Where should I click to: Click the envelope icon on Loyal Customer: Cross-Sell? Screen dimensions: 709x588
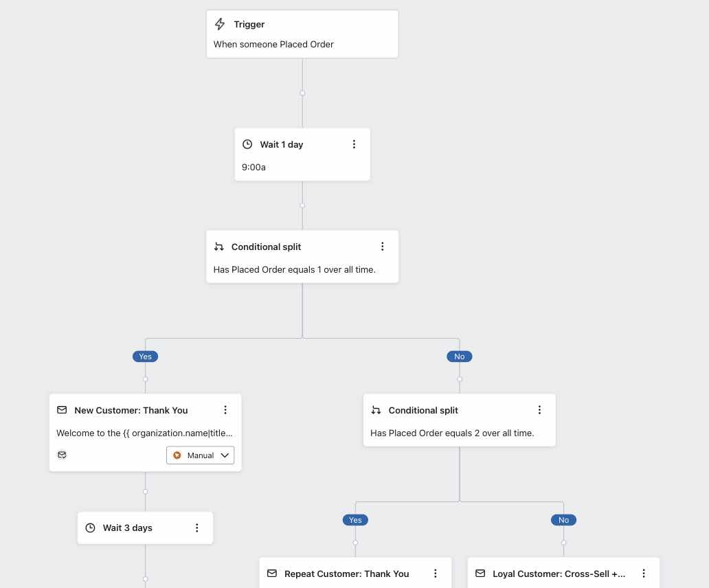480,574
